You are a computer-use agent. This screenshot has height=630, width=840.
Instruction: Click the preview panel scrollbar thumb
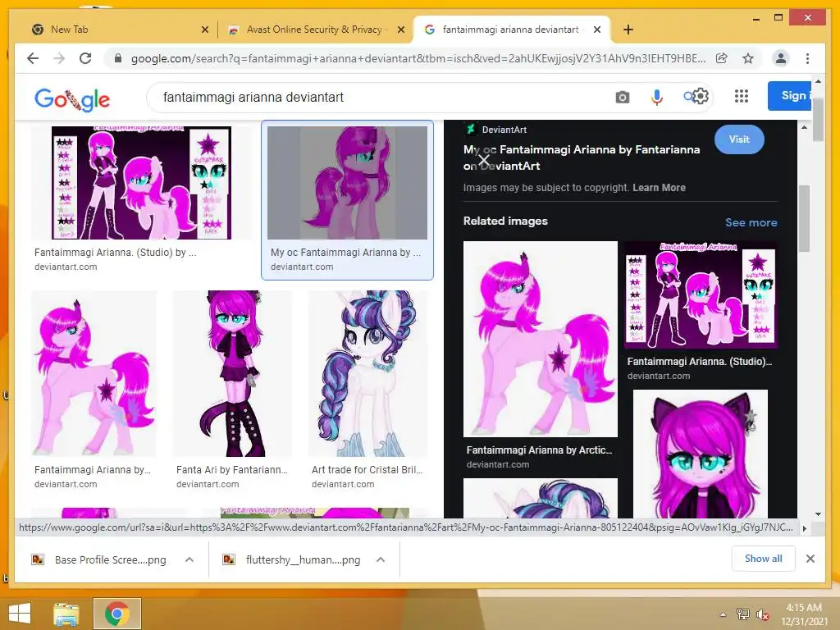(x=804, y=218)
